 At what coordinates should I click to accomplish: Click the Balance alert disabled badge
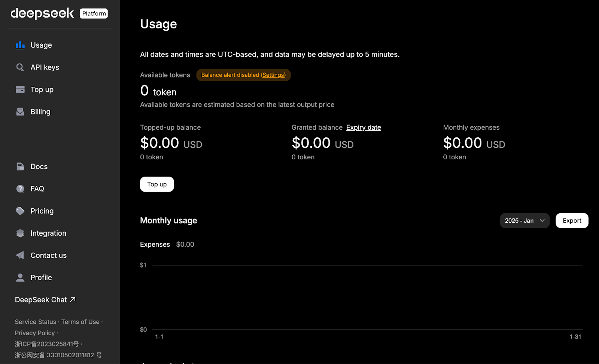coord(243,75)
